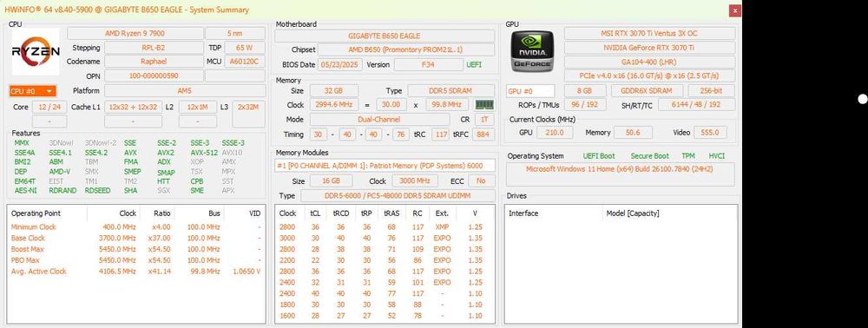Open the CPU #0 selector dropdown
This screenshot has width=868, height=328.
pyautogui.click(x=33, y=91)
